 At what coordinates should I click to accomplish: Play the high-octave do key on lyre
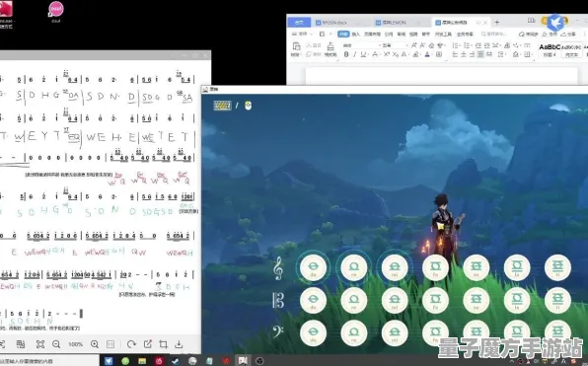click(x=313, y=267)
